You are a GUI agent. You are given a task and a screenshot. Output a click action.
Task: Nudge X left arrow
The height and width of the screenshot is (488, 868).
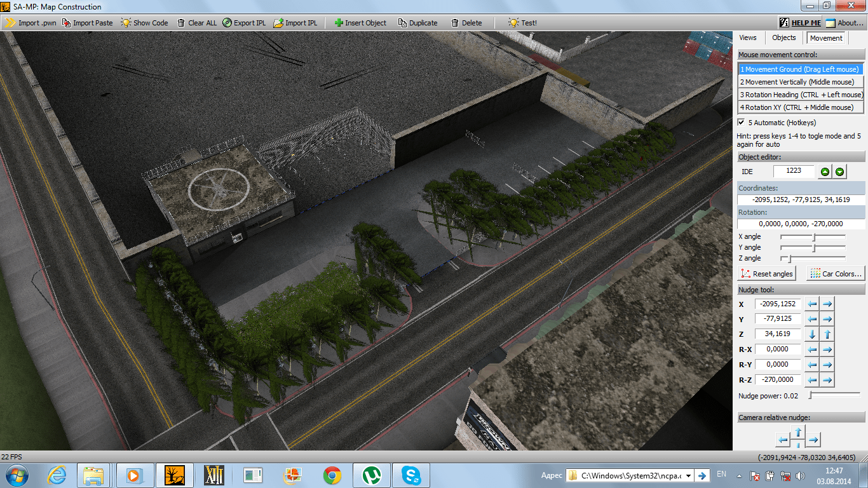click(812, 304)
